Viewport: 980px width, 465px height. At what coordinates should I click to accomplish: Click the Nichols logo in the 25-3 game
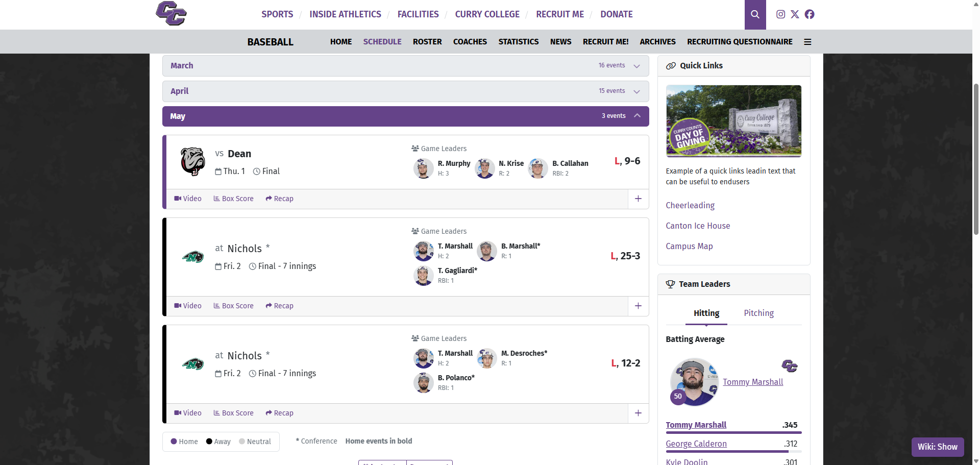[193, 257]
